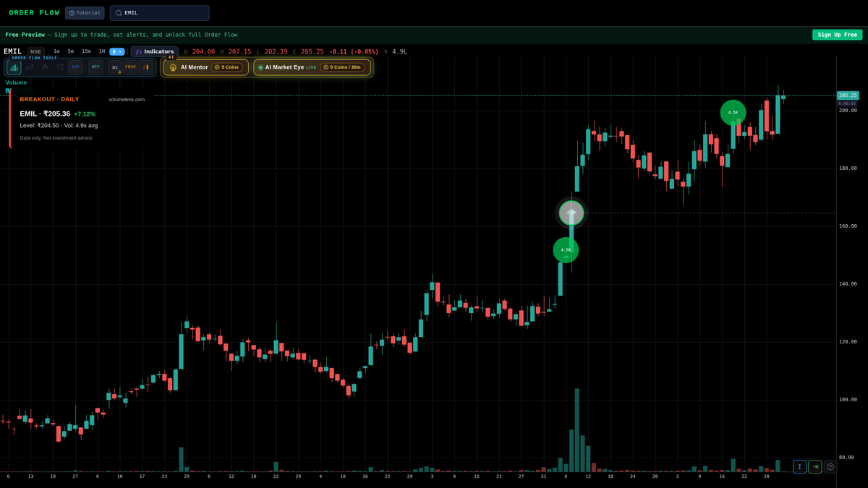
Task: Select the Volume bars order flow tool
Action: [x=14, y=67]
